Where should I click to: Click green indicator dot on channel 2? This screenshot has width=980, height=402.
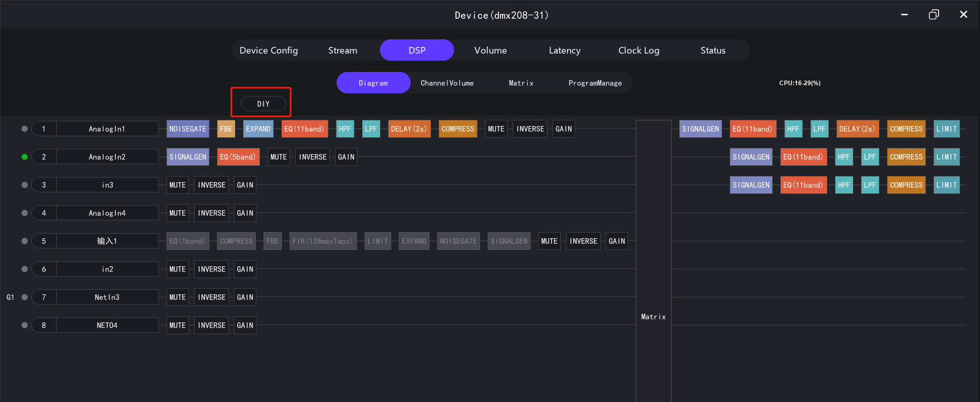(x=25, y=157)
